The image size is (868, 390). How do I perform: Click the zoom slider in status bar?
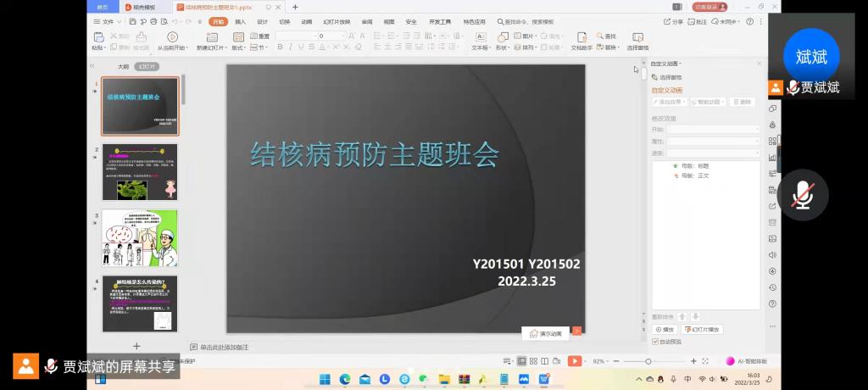(x=648, y=361)
